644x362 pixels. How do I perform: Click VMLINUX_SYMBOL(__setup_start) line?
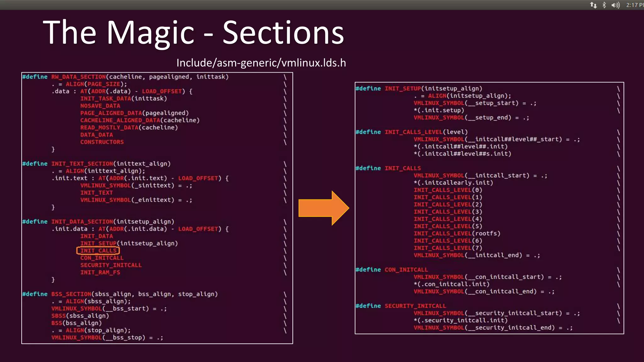point(475,103)
